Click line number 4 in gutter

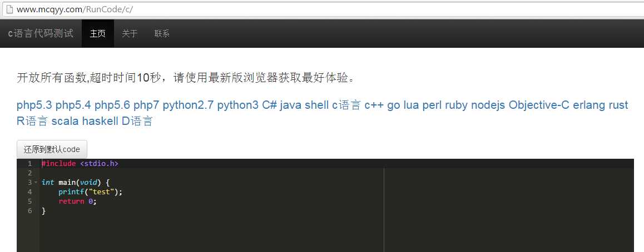pos(29,191)
